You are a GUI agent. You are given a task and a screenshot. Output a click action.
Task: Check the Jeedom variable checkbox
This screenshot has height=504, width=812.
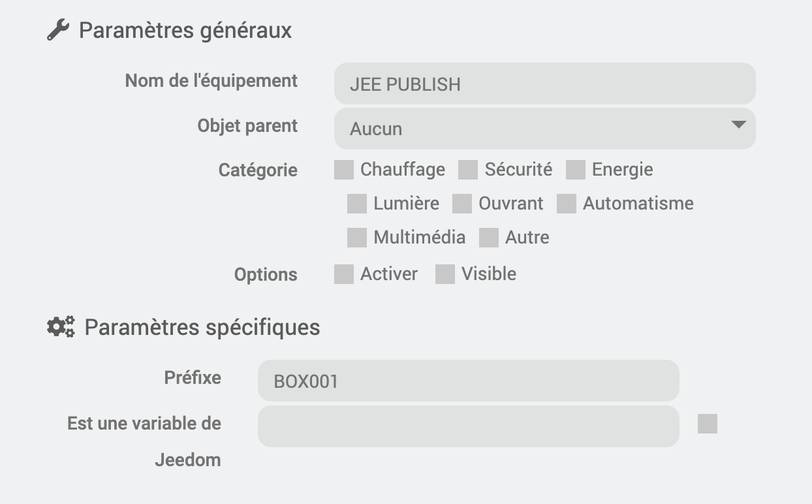coord(708,424)
